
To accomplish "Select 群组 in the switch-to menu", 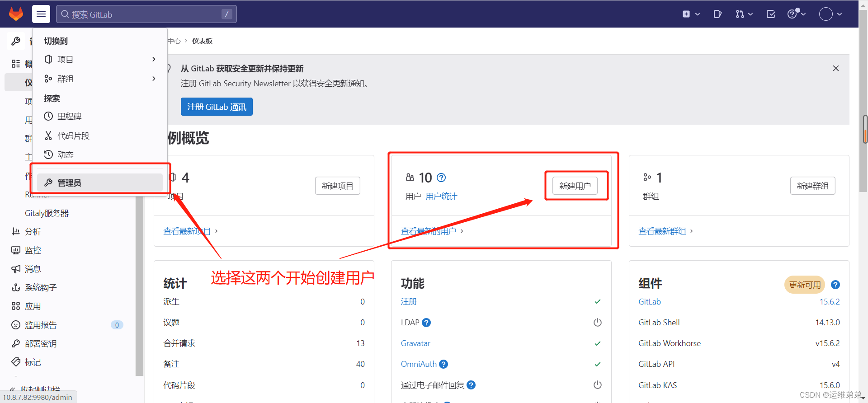I will coord(66,79).
